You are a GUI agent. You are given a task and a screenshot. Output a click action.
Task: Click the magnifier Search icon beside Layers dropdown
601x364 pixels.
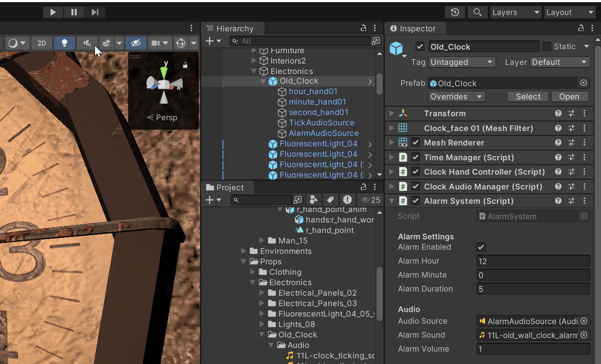click(478, 12)
